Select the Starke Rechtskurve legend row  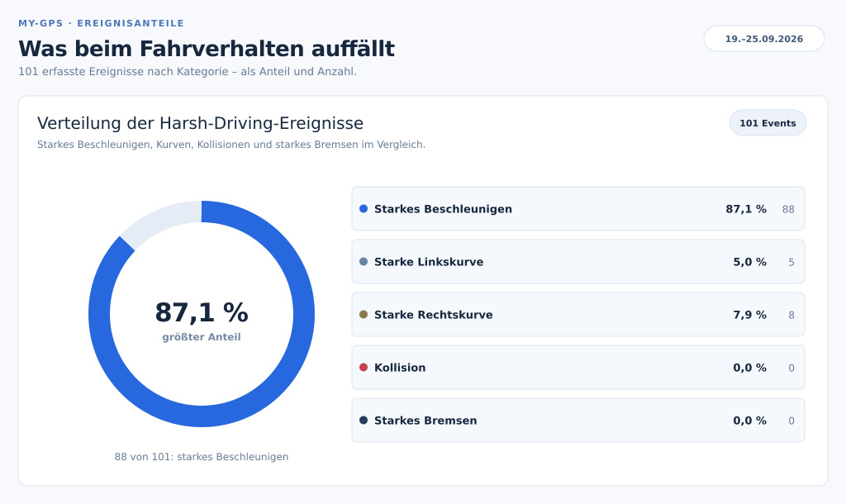pyautogui.click(x=577, y=315)
